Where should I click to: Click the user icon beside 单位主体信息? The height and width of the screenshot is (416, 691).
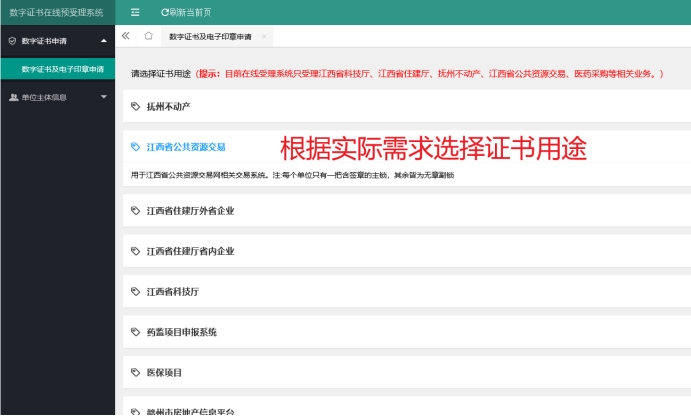(x=12, y=97)
